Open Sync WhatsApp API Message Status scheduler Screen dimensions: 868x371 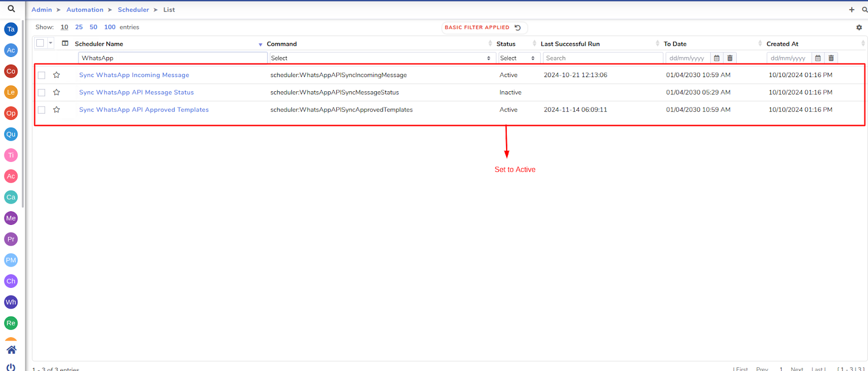pos(136,92)
